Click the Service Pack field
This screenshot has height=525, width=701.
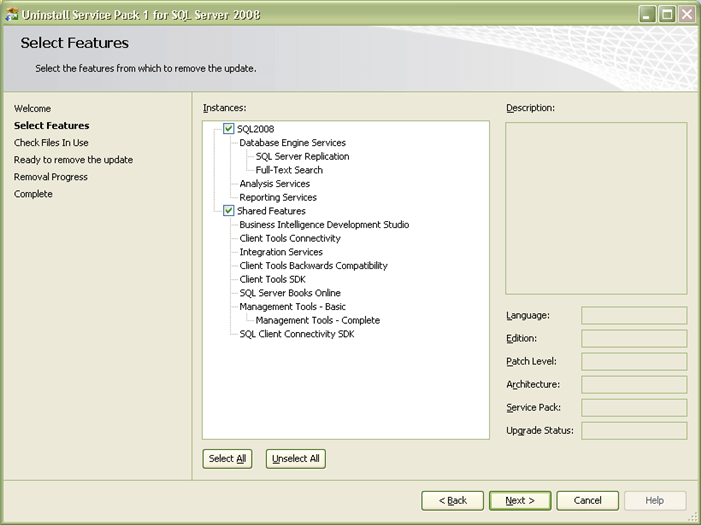[x=634, y=407]
